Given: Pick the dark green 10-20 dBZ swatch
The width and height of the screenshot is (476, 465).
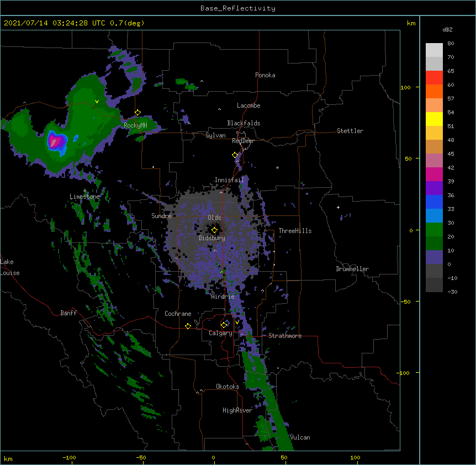Looking at the screenshot, I should click(x=434, y=244).
